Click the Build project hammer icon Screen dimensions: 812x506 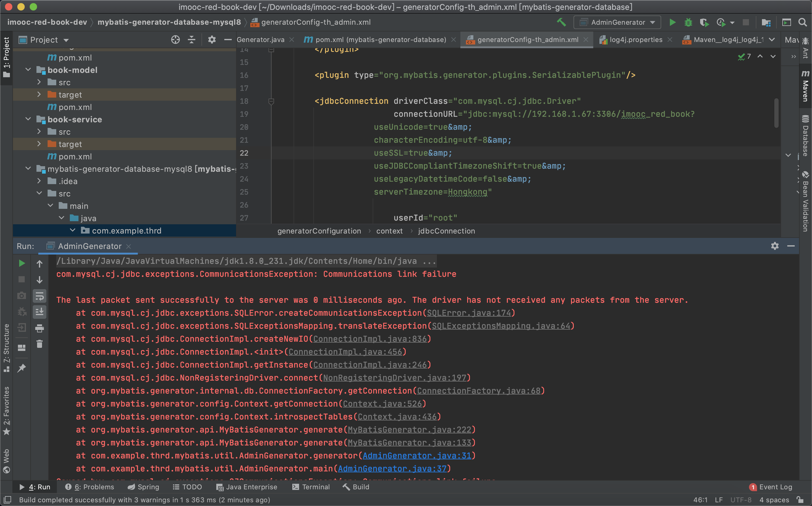(561, 23)
